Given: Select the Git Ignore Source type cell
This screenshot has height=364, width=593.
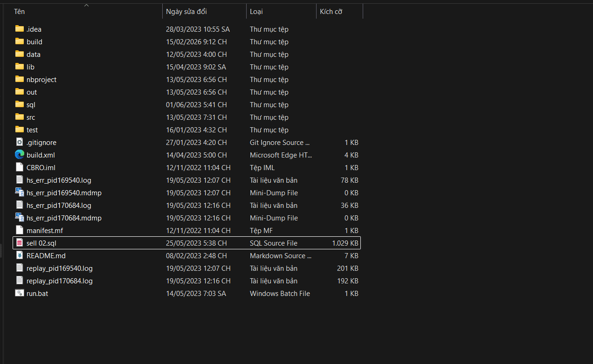Looking at the screenshot, I should tap(280, 142).
